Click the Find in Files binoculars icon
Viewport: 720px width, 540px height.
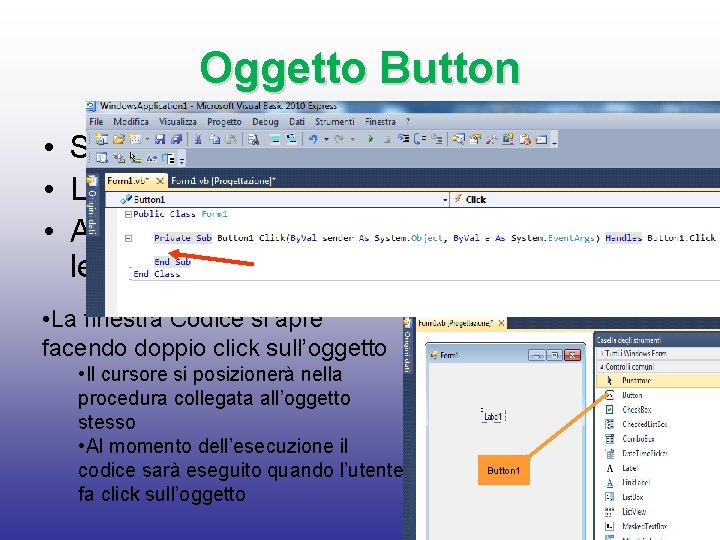pos(253,139)
